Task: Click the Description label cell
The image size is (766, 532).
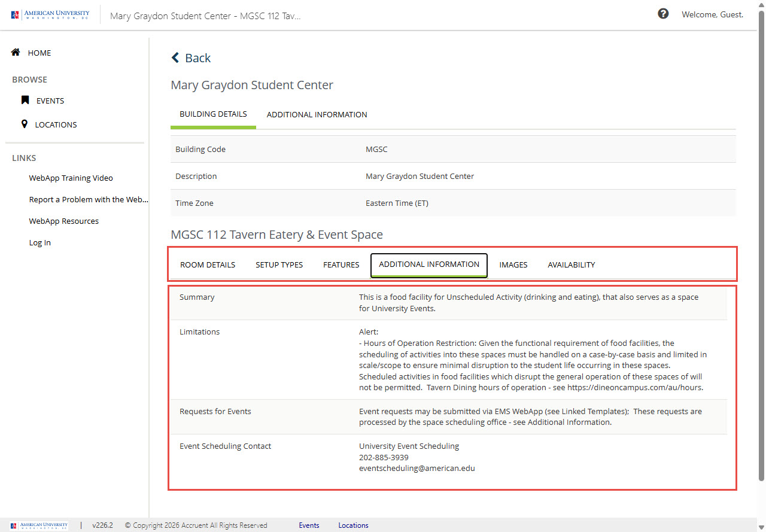Action: (196, 176)
